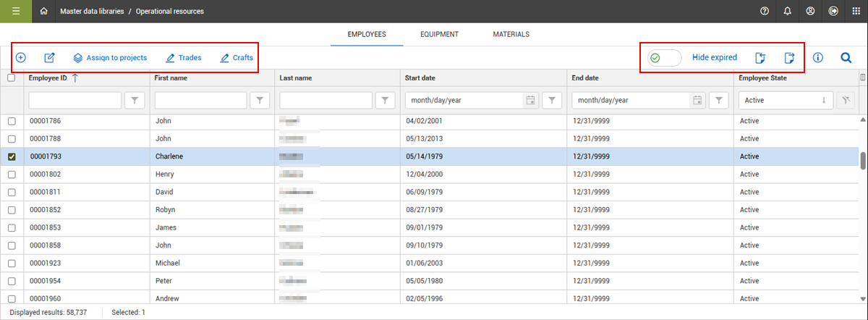Click the search magnifier icon
Screen dimensions: 868x320
pyautogui.click(x=846, y=58)
